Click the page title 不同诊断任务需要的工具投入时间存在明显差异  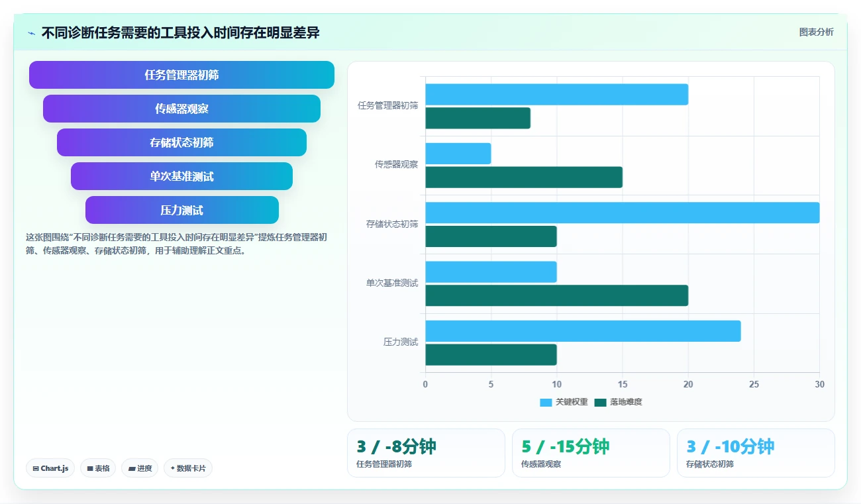coord(181,32)
